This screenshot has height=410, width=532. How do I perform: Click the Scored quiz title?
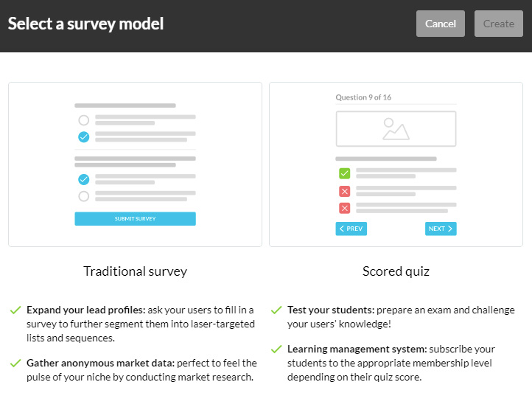pos(396,271)
